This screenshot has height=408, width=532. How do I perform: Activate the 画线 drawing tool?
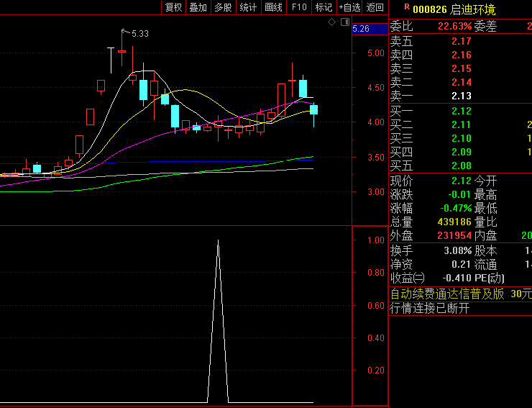(273, 7)
